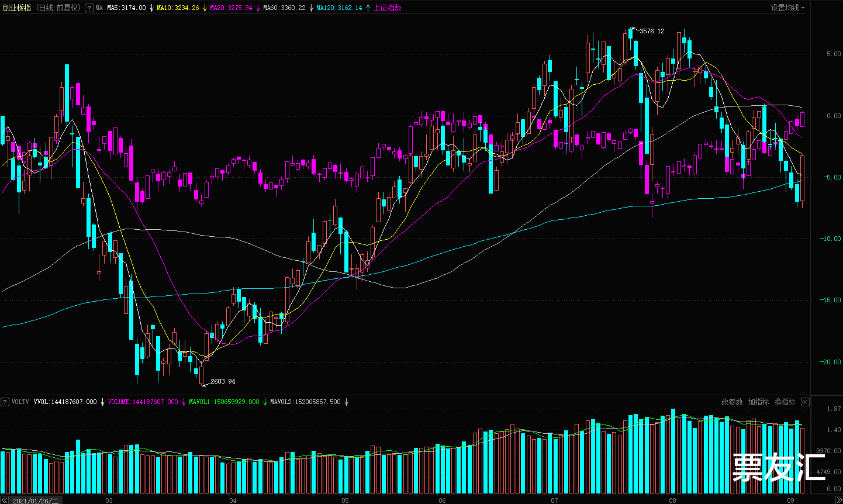Click the MAVOL2:152005857.500 value
This screenshot has height=504, width=843.
tap(305, 402)
